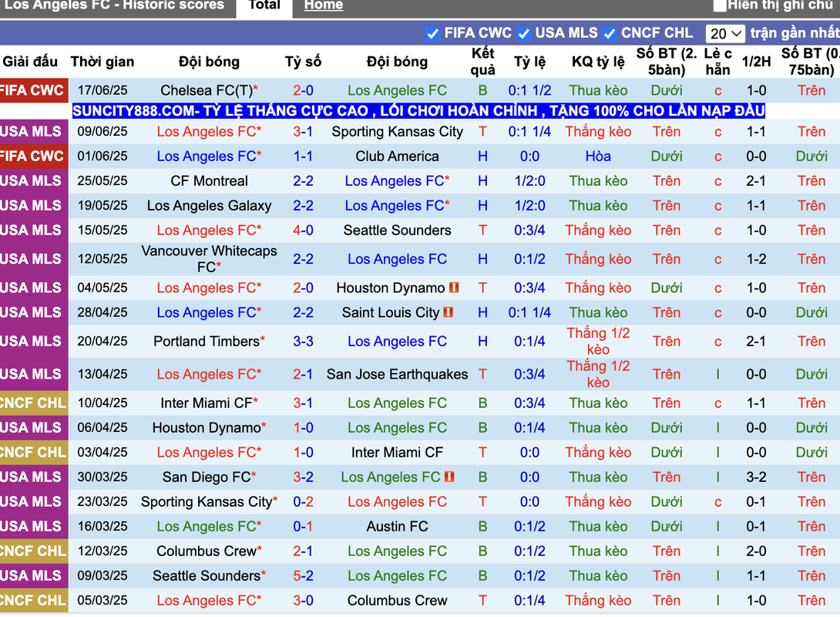Viewport: 840px width, 617px height.
Task: Open the 20 recent matches dropdown
Action: click(x=725, y=34)
